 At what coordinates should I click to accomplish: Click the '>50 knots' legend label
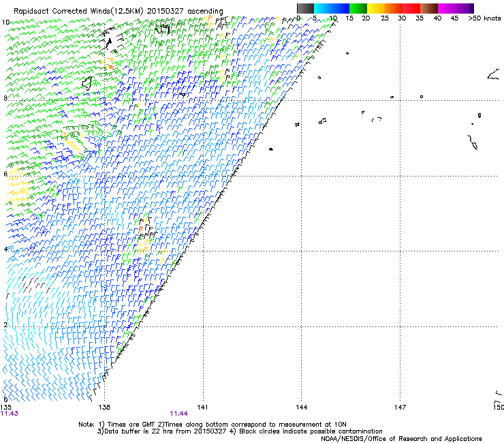click(484, 18)
